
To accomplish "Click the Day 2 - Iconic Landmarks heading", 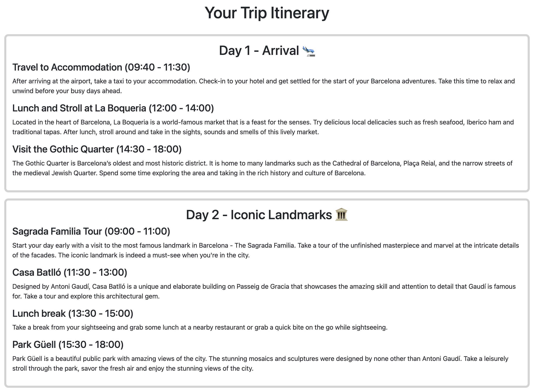I will tap(267, 215).
